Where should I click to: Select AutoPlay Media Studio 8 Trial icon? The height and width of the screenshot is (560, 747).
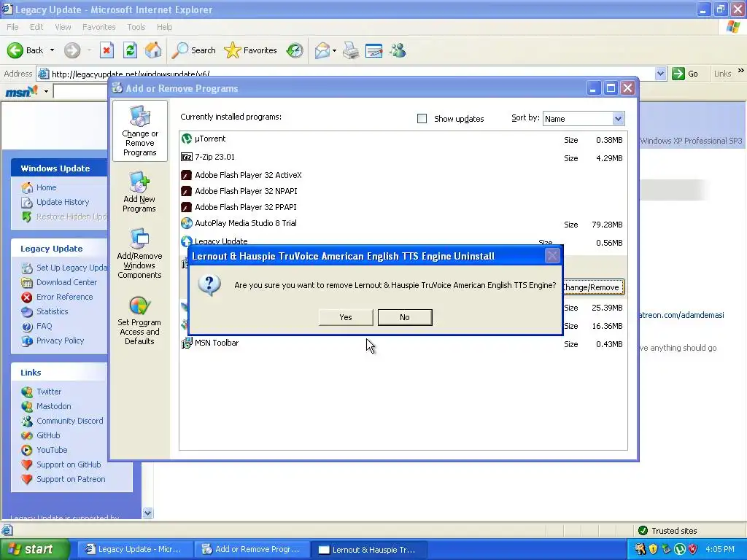pos(186,223)
